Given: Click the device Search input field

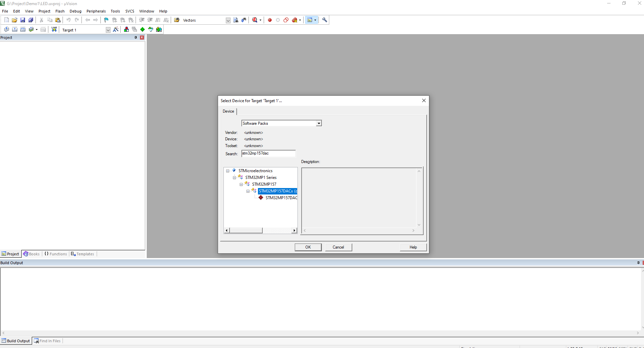Looking at the screenshot, I should [x=268, y=154].
